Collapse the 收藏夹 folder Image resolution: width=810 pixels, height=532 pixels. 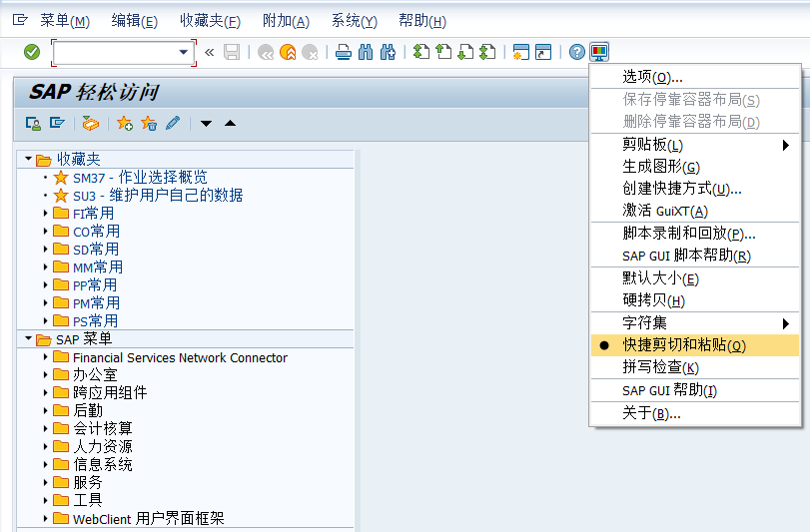[x=28, y=159]
